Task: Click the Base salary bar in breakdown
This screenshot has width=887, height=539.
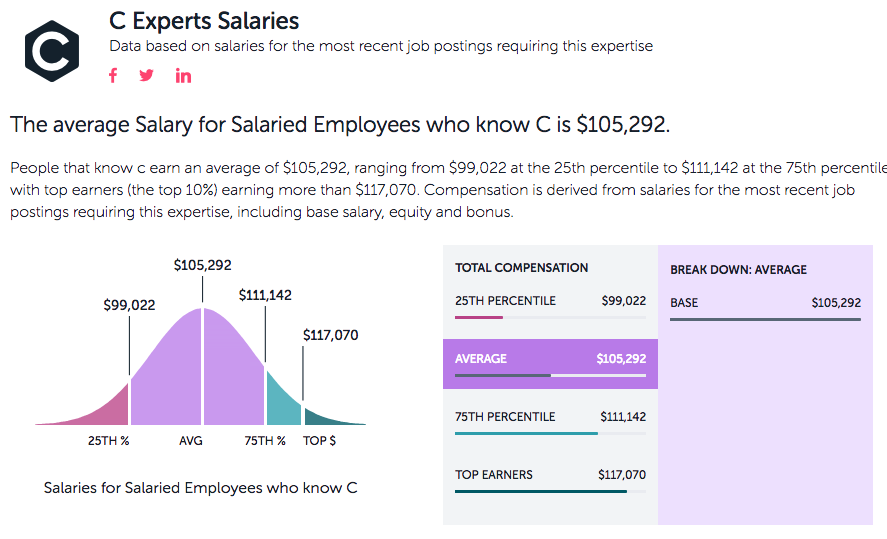Action: pos(765,319)
